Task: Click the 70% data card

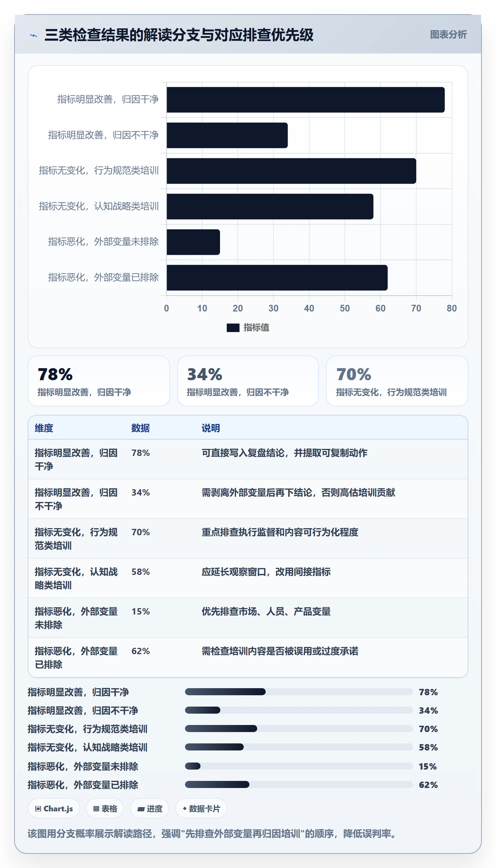Action: 397,381
